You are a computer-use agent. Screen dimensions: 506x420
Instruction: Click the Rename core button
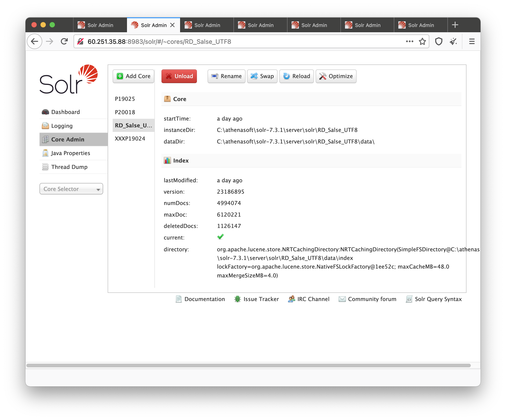pyautogui.click(x=226, y=76)
